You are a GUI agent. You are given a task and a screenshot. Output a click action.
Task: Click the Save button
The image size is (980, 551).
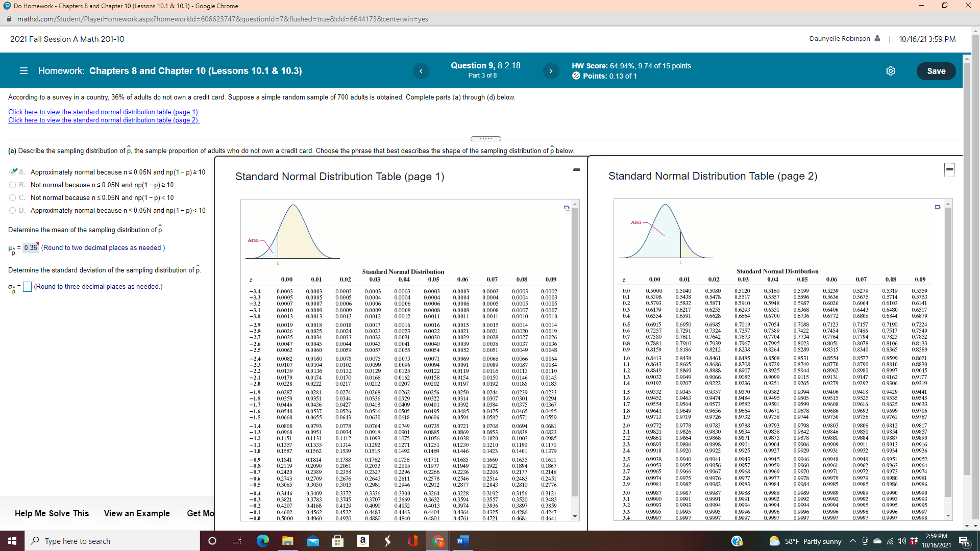coord(936,71)
